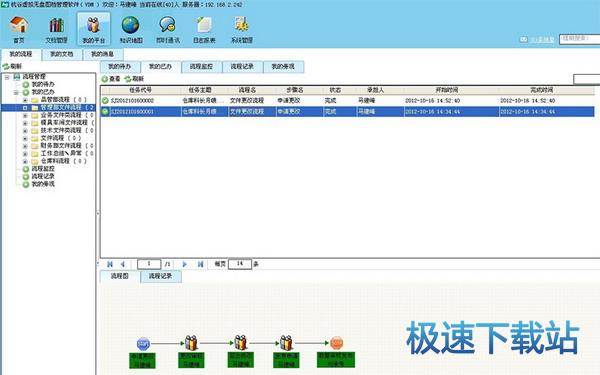Expand the 管理部文件流程 folder node
This screenshot has width=600, height=375.
tap(25, 108)
